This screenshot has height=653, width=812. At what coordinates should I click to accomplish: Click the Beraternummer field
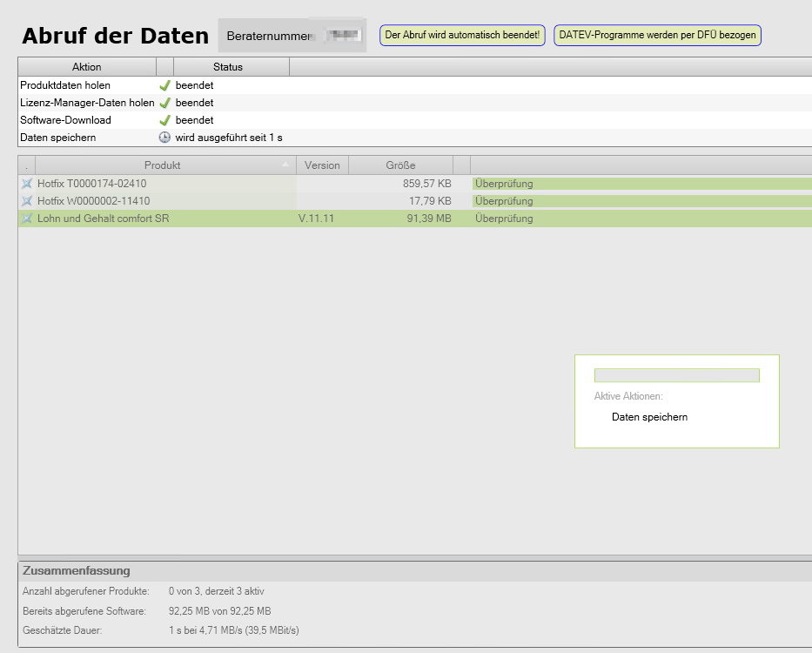292,36
